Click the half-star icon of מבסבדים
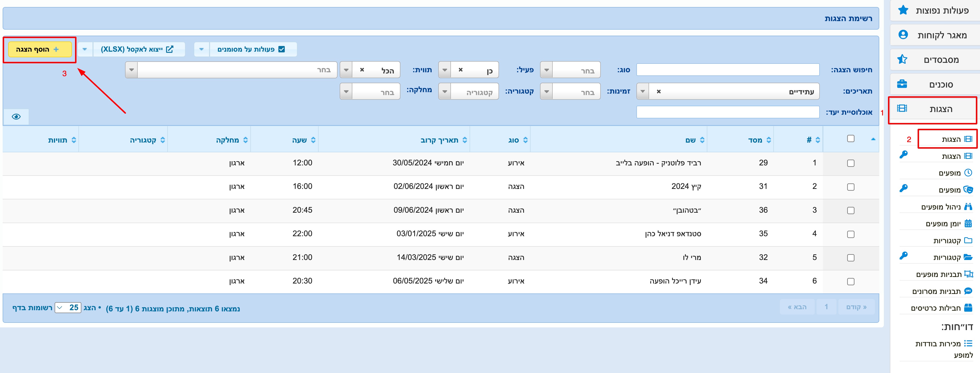Screen dimensions: 980x373 (x=902, y=60)
